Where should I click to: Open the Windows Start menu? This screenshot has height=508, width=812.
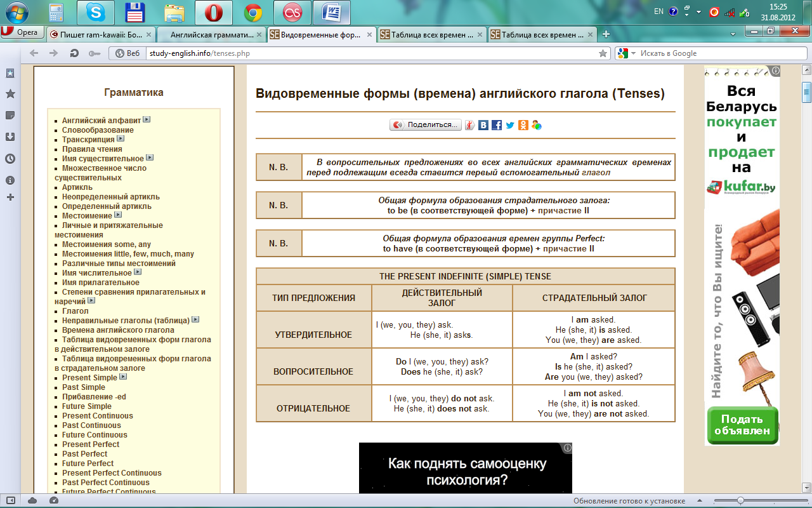(x=16, y=12)
